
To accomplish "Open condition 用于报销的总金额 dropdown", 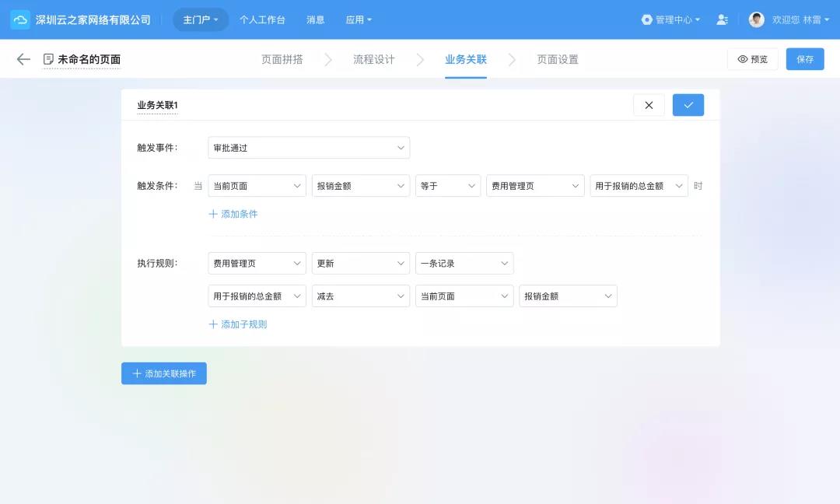I will (x=639, y=186).
